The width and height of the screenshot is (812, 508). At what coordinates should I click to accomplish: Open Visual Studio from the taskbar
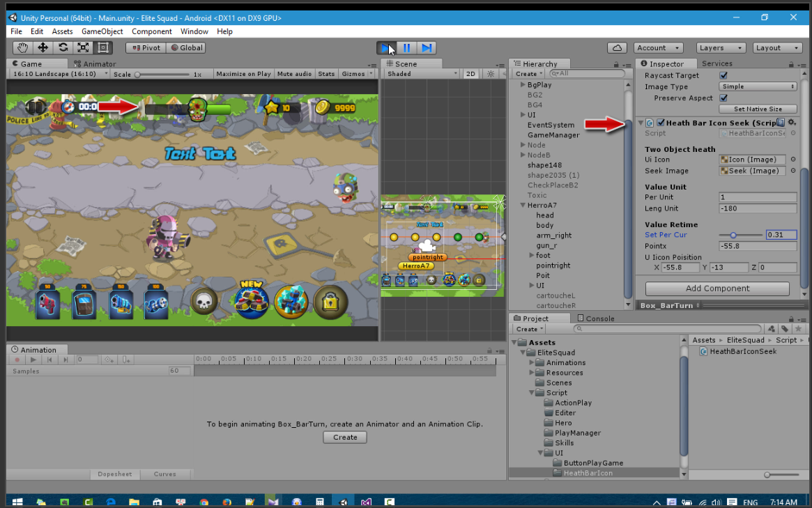click(366, 502)
